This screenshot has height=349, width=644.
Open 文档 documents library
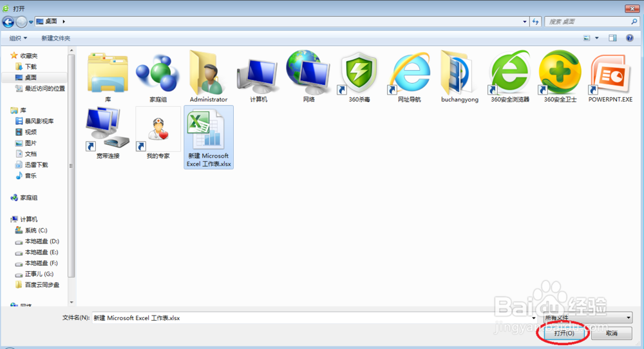pyautogui.click(x=30, y=154)
